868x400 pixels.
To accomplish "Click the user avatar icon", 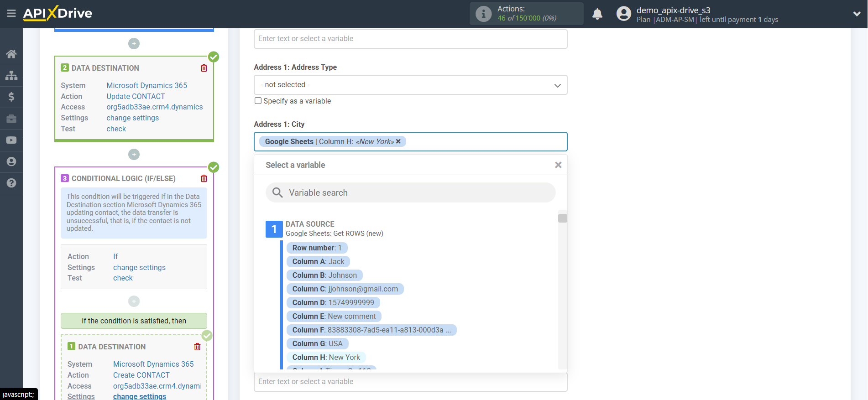I will (623, 14).
